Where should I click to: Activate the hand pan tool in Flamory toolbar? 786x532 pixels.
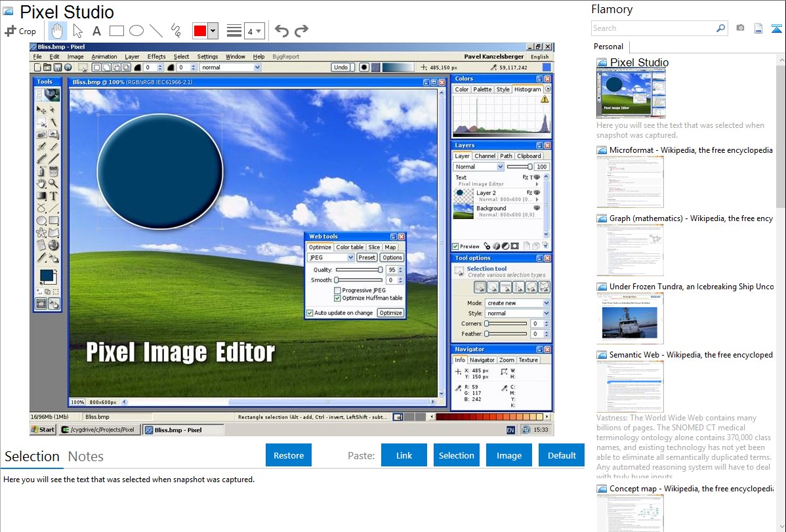[x=57, y=31]
